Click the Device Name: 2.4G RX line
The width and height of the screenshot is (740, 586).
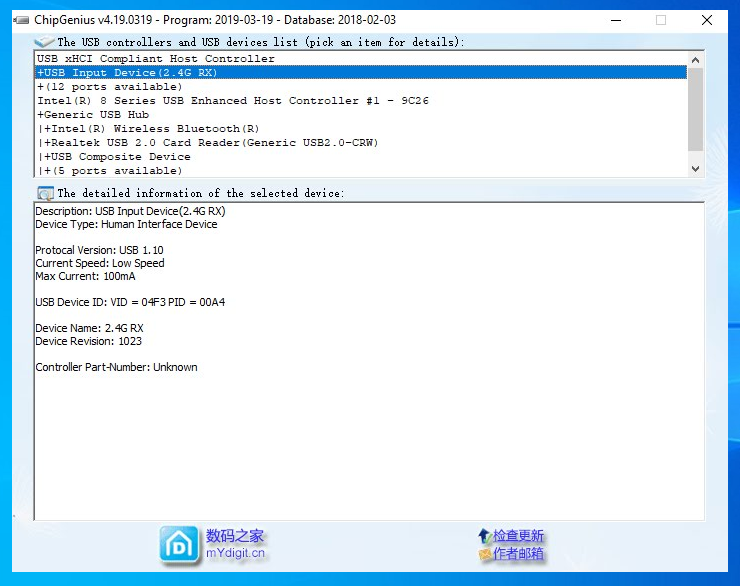point(89,328)
